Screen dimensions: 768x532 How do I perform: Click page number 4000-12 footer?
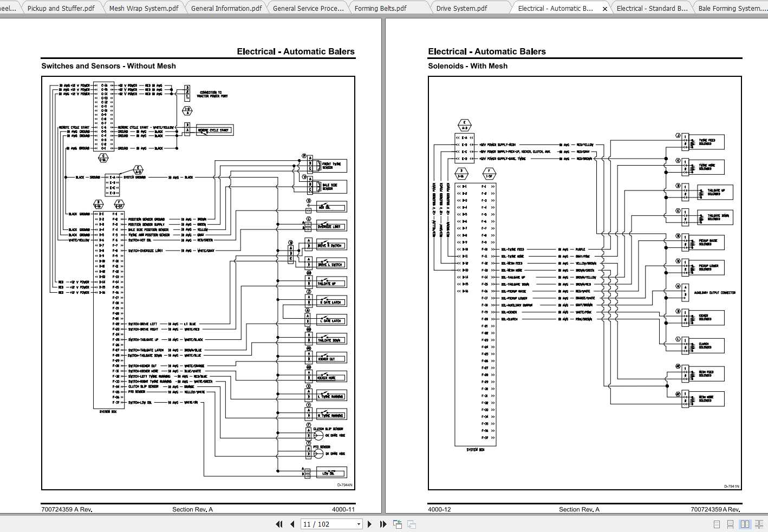click(x=439, y=509)
